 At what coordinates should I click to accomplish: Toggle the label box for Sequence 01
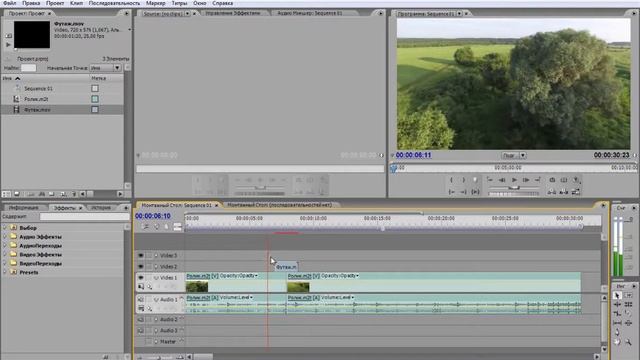click(95, 88)
